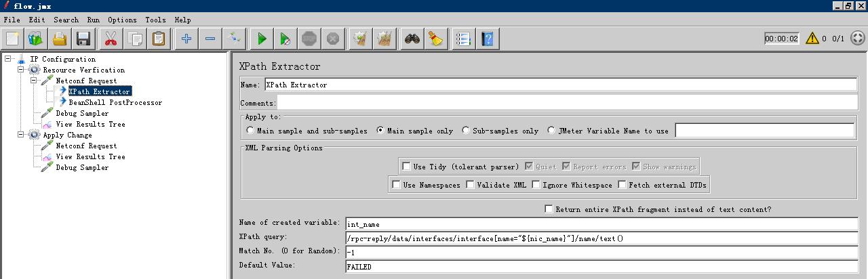868x279 pixels.
Task: Copy the selected element via toolbar
Action: click(x=135, y=39)
